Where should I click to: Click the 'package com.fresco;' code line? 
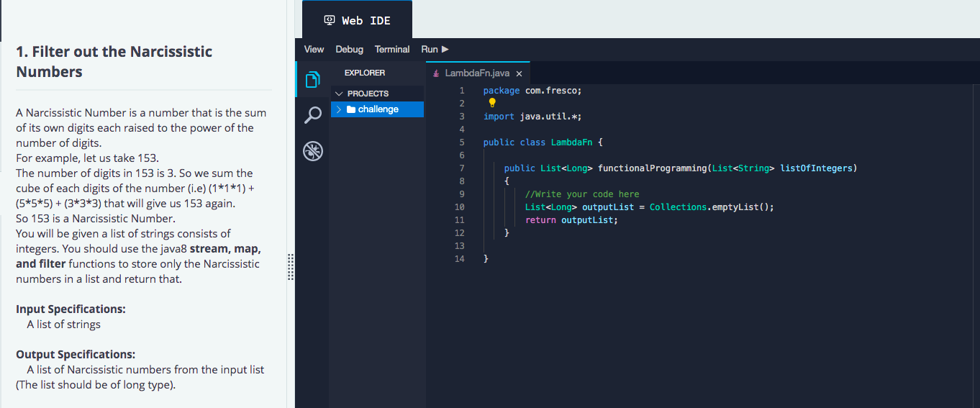(x=532, y=91)
